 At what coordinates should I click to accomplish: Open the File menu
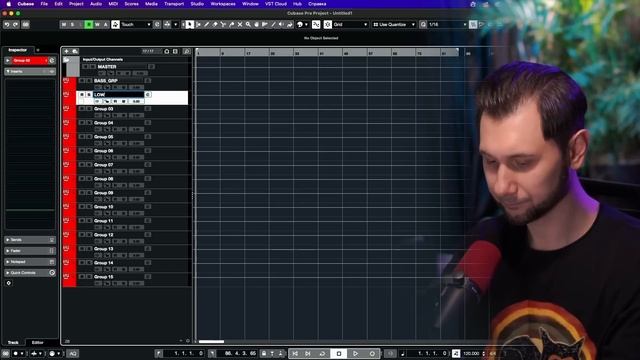coord(44,4)
